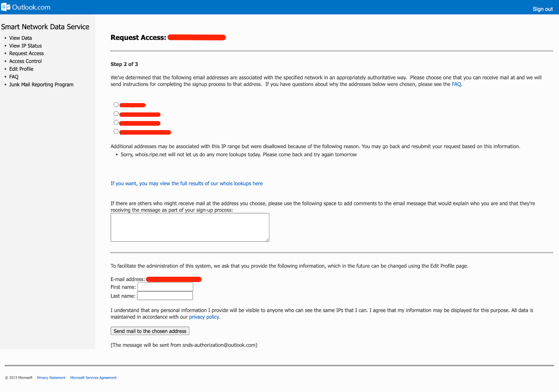Select the second email address radio button
The height and width of the screenshot is (392, 559).
click(116, 114)
